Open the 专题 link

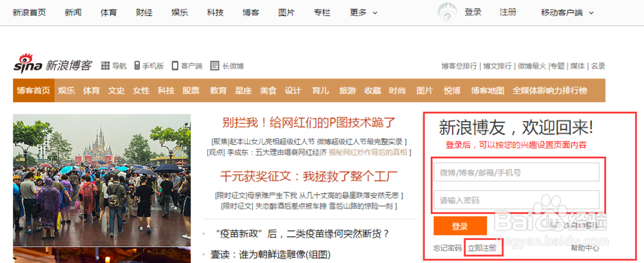[x=558, y=66]
